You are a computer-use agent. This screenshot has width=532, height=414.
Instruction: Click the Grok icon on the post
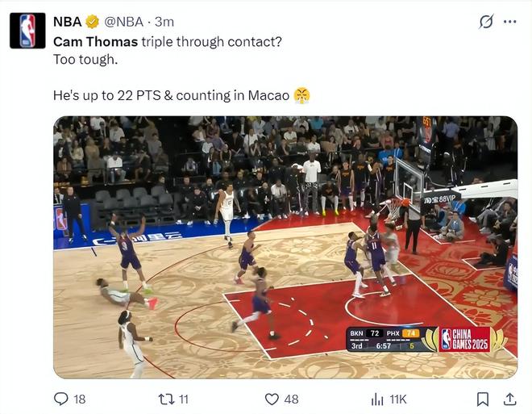[x=486, y=22]
